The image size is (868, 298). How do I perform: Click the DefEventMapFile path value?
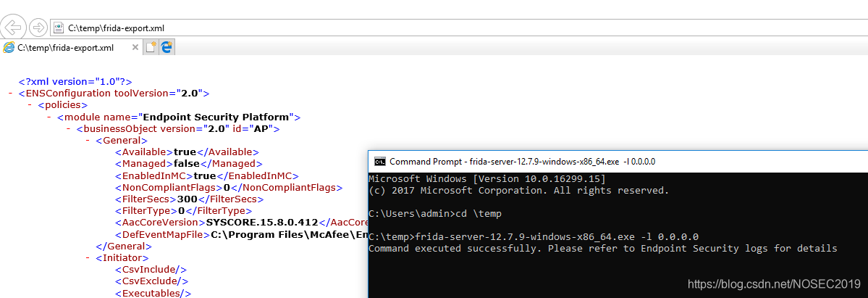coord(290,235)
